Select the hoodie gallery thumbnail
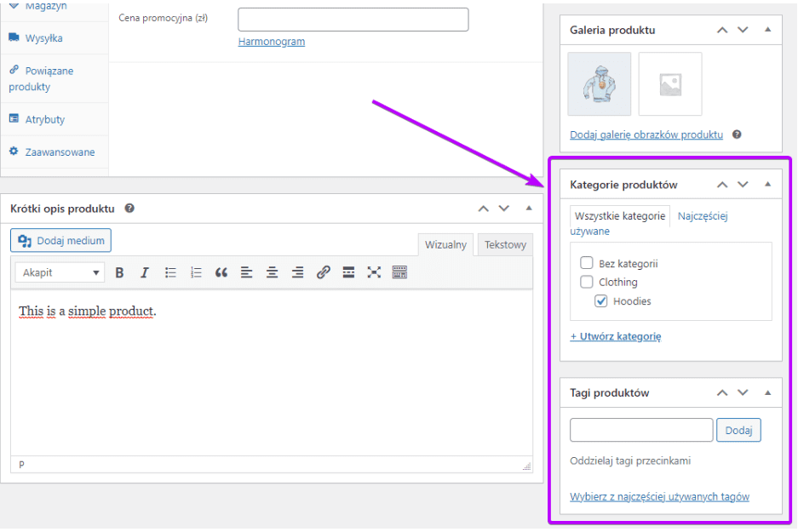 pyautogui.click(x=599, y=84)
